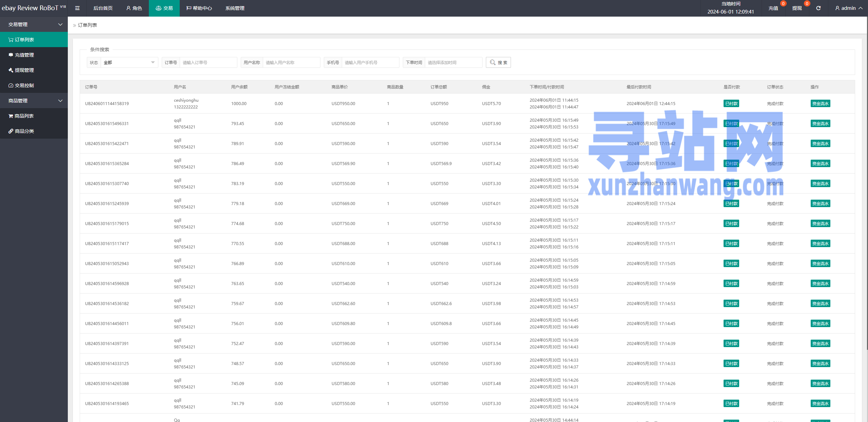This screenshot has height=422, width=868.
Task: Switch to the 帮助中心 top menu
Action: tap(199, 8)
